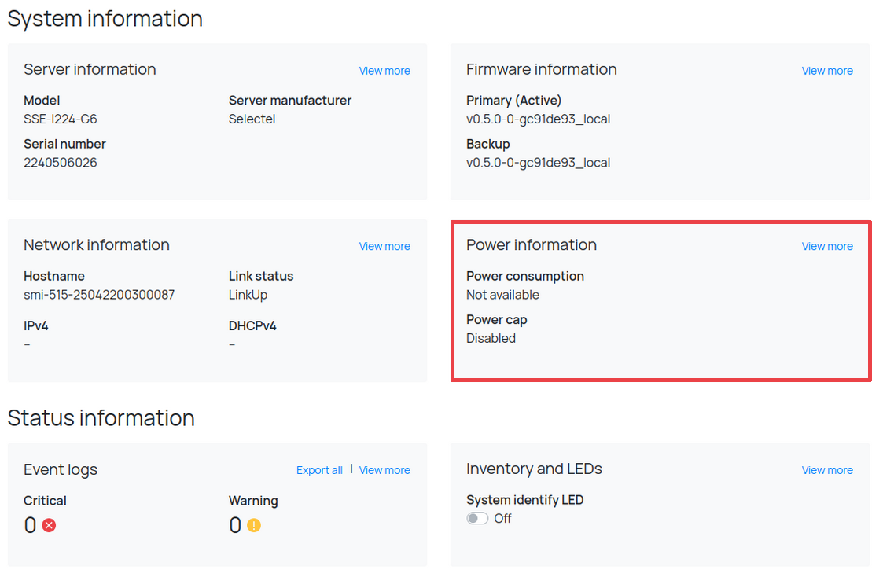Open View more for Network information

click(384, 246)
